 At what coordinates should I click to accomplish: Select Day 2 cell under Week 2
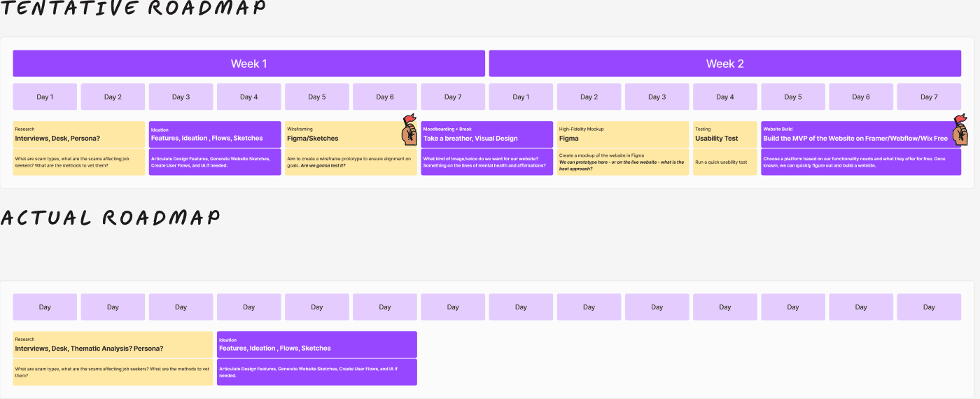pos(589,97)
